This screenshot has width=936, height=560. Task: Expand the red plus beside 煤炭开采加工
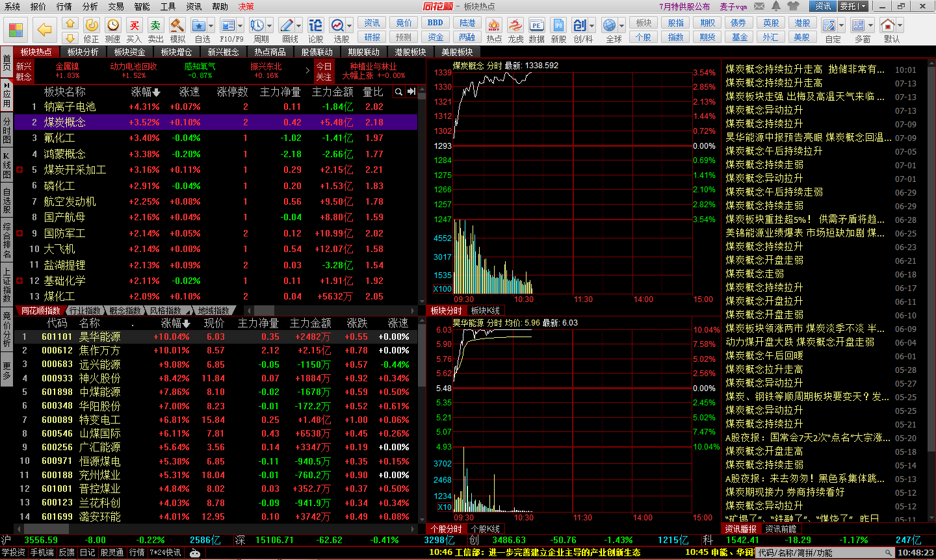(19, 170)
